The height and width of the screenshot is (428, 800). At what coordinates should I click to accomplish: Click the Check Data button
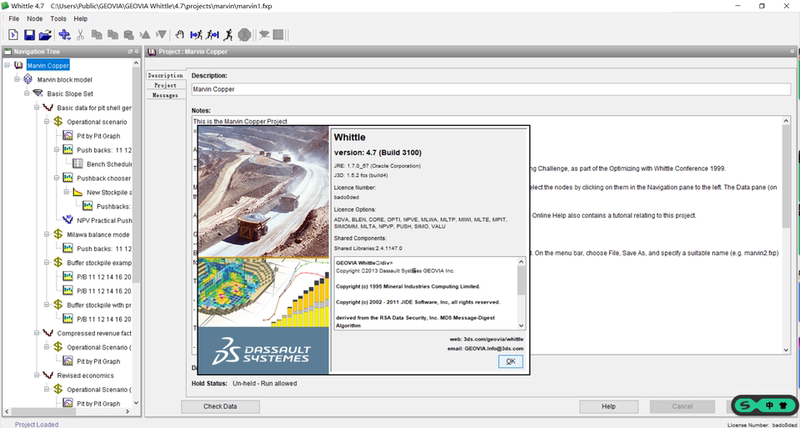coord(220,407)
